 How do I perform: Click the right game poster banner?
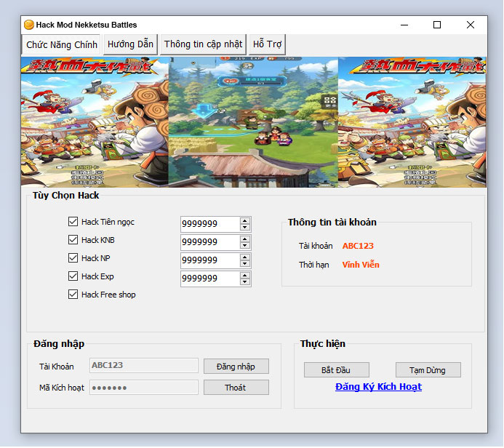(x=412, y=122)
